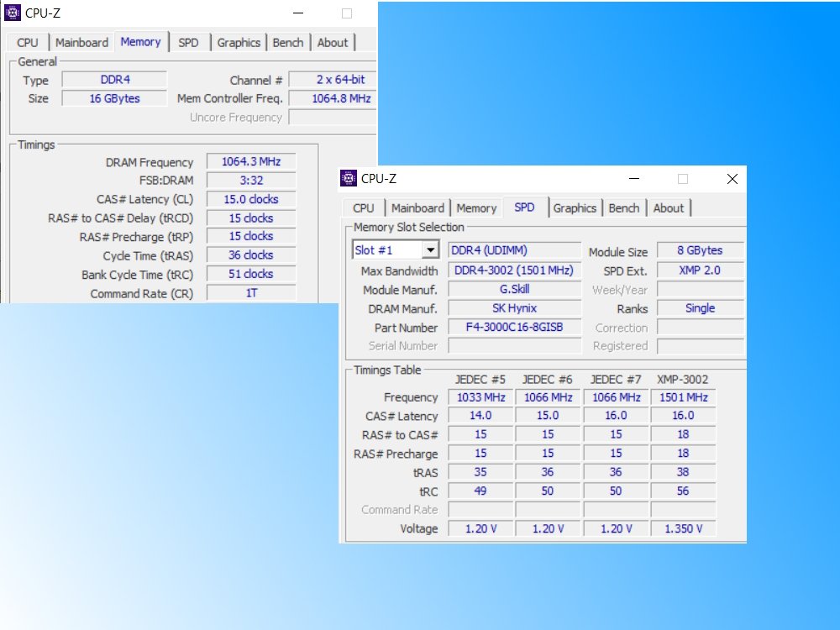Click the empty Week/Year field
The height and width of the screenshot is (630, 840).
701,290
